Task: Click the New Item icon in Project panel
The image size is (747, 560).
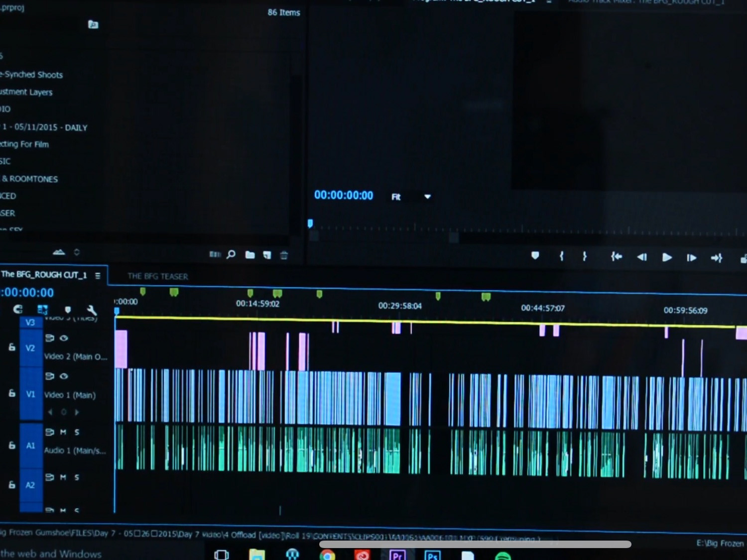Action: click(267, 255)
